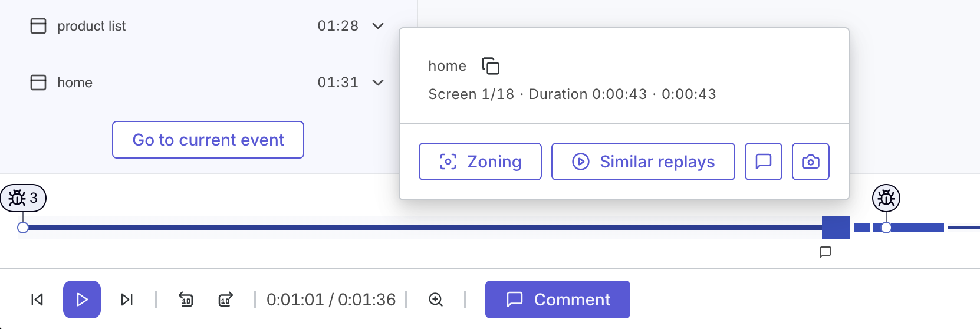Click the bug marker at timeline right
This screenshot has height=329, width=980.
pyautogui.click(x=886, y=198)
